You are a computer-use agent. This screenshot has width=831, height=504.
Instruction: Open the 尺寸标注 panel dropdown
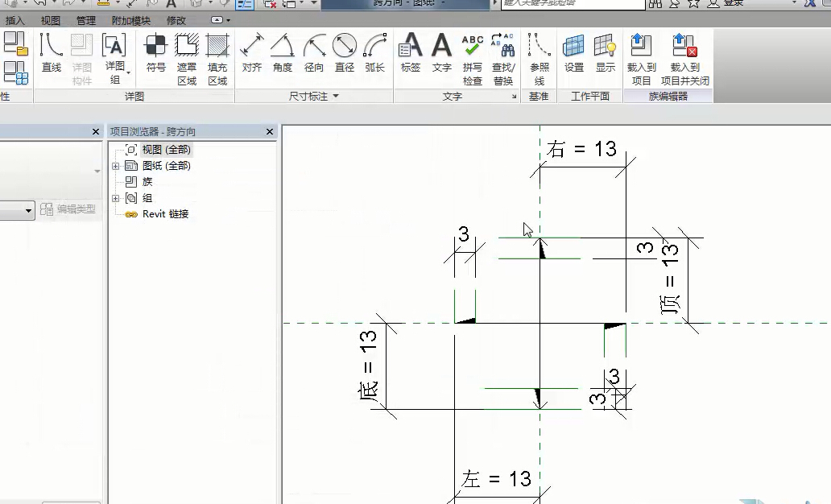pyautogui.click(x=336, y=97)
